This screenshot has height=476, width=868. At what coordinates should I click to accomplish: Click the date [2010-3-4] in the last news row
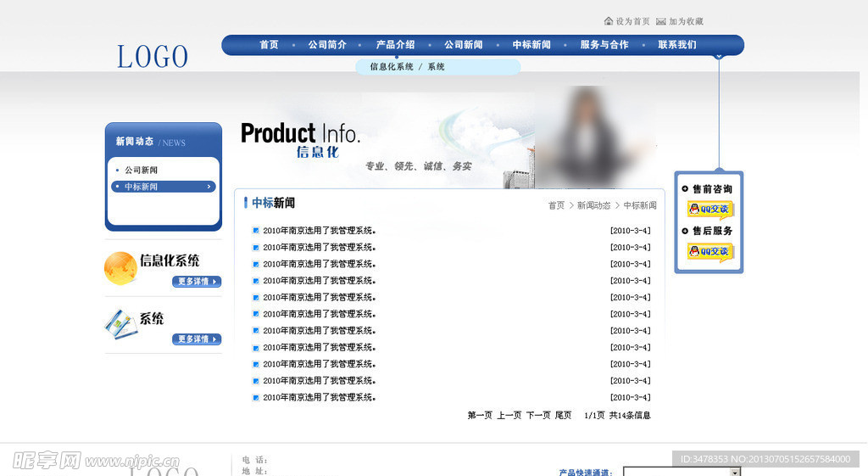tap(630, 397)
